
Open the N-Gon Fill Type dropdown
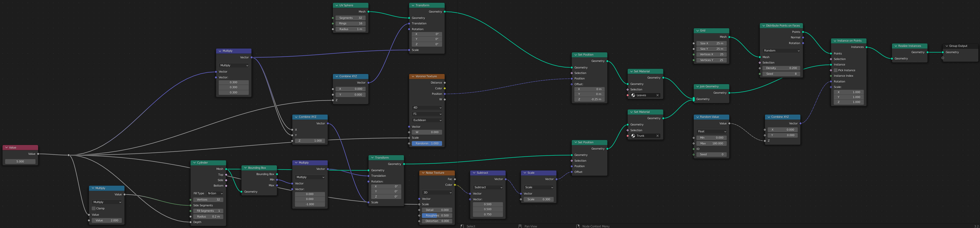coord(215,193)
